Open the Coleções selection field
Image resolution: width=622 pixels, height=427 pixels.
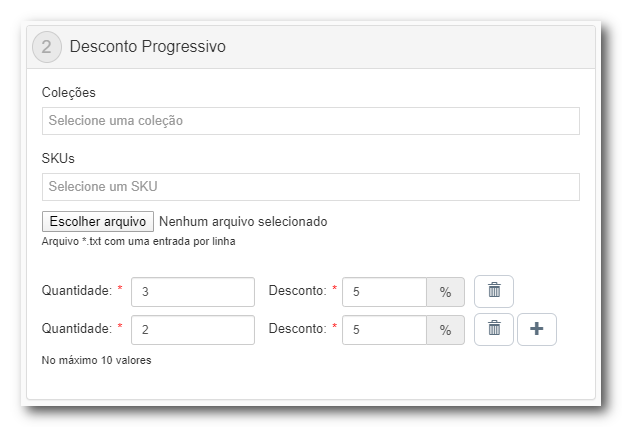[x=310, y=121]
